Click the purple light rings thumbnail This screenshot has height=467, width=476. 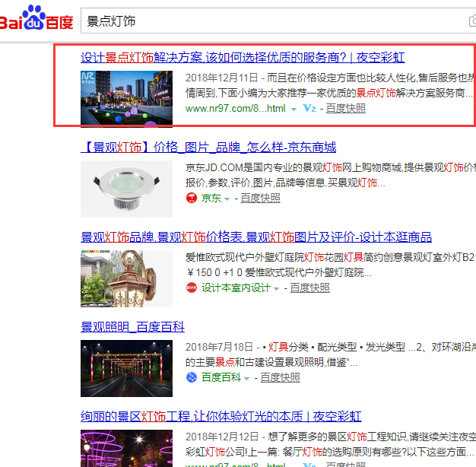coord(126,448)
